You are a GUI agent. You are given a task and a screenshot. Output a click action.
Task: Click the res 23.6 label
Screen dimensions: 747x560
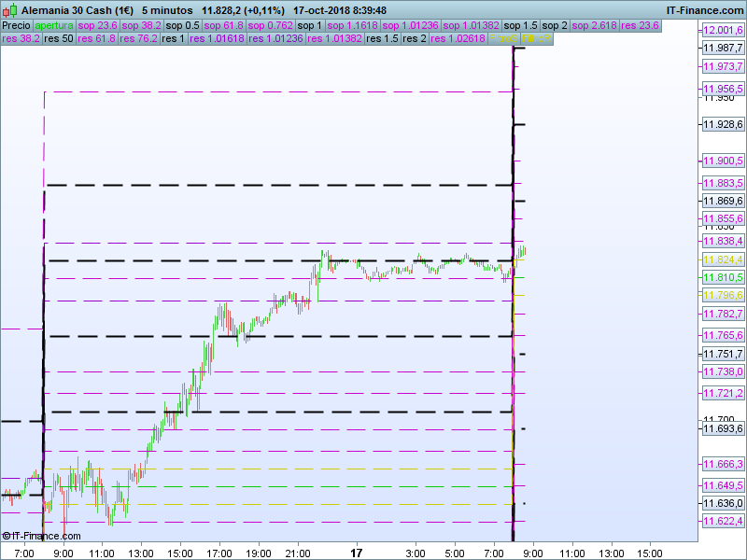640,25
